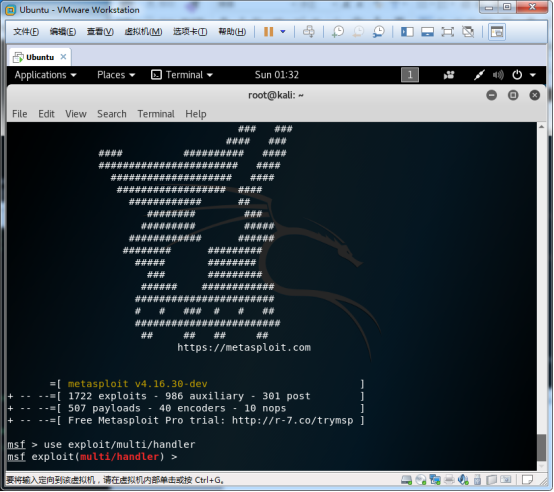Toggle the library sidebar view icon
The width and height of the screenshot is (554, 492).
(407, 32)
